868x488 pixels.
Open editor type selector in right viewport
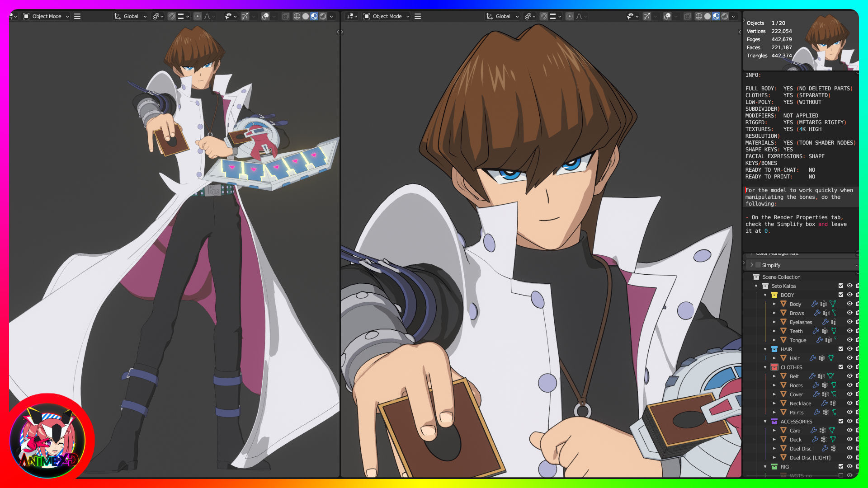coord(352,16)
